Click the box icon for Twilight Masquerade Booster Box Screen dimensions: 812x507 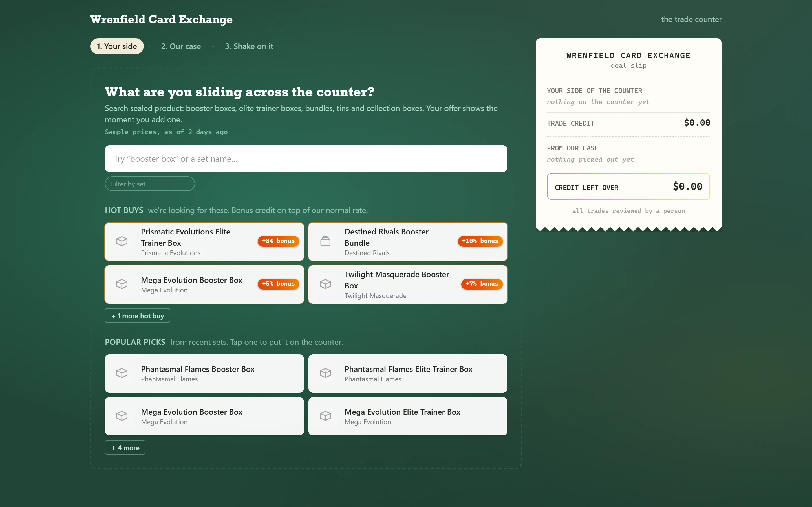click(x=325, y=284)
